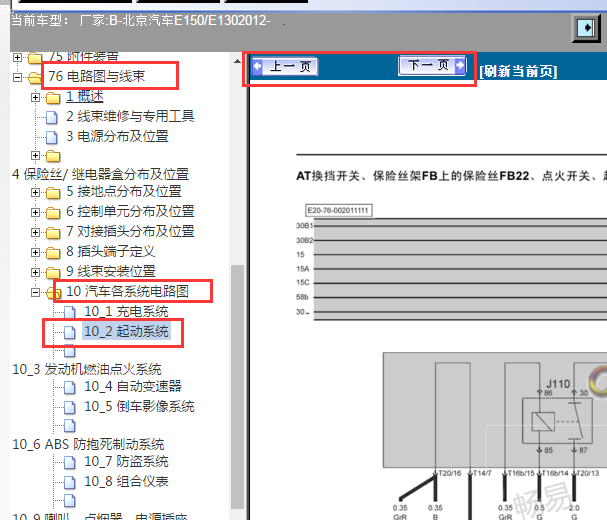Open 10_1 充电系统 diagram
Screen dimensions: 607x520
tap(126, 311)
